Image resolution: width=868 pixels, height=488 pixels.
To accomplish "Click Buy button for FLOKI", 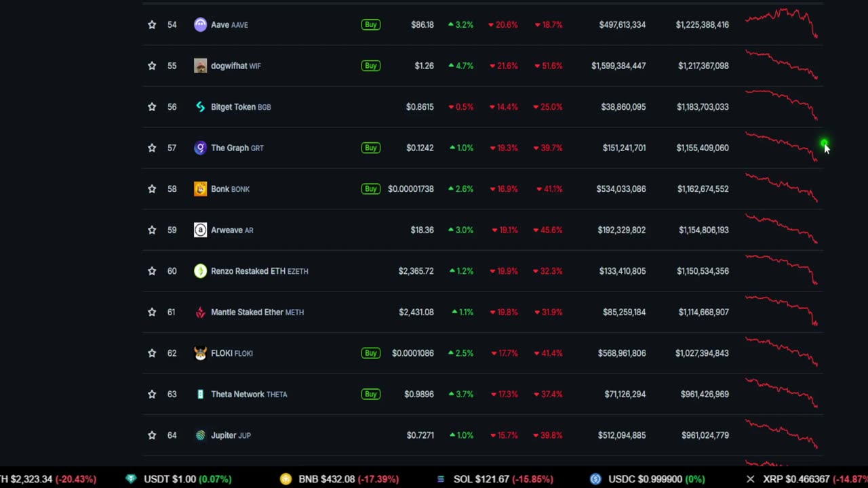I will (x=370, y=353).
